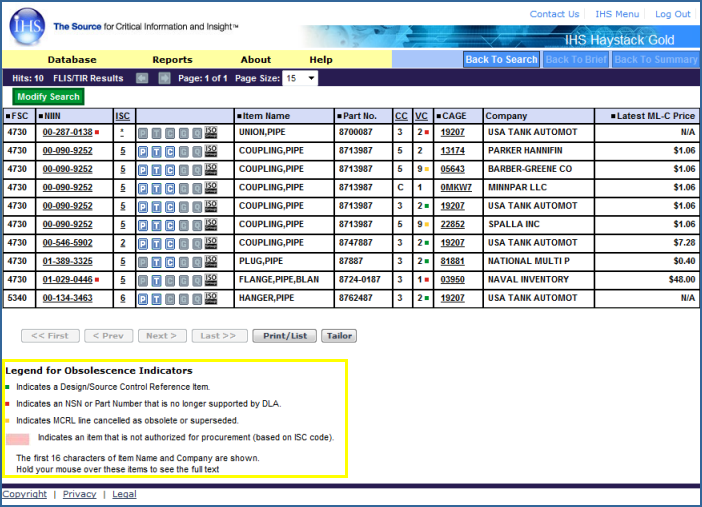Click the CC column header link
The height and width of the screenshot is (507, 702).
(x=401, y=116)
